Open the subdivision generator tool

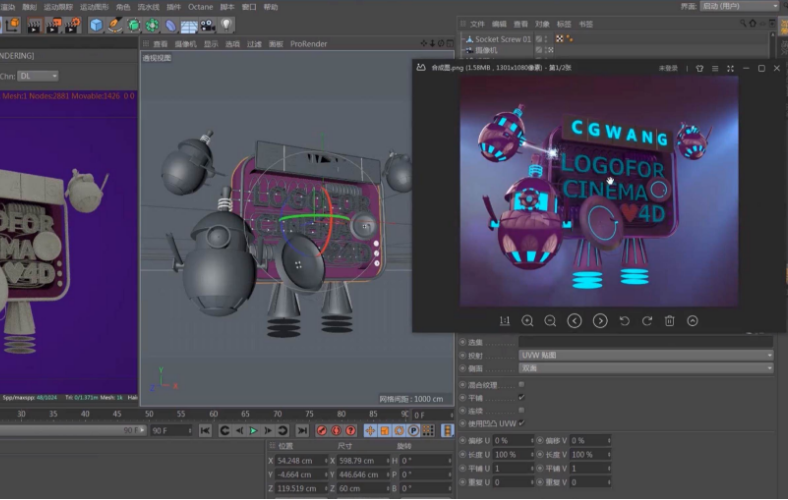[134, 25]
